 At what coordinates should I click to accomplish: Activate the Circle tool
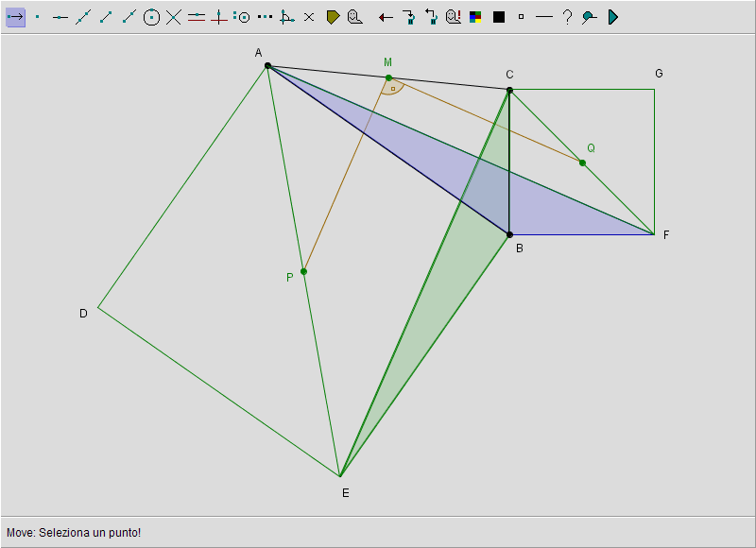(151, 17)
